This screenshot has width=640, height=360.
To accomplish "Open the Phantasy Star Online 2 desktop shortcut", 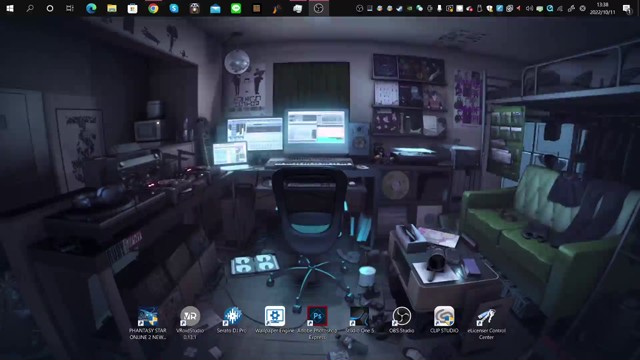I will coord(148,322).
